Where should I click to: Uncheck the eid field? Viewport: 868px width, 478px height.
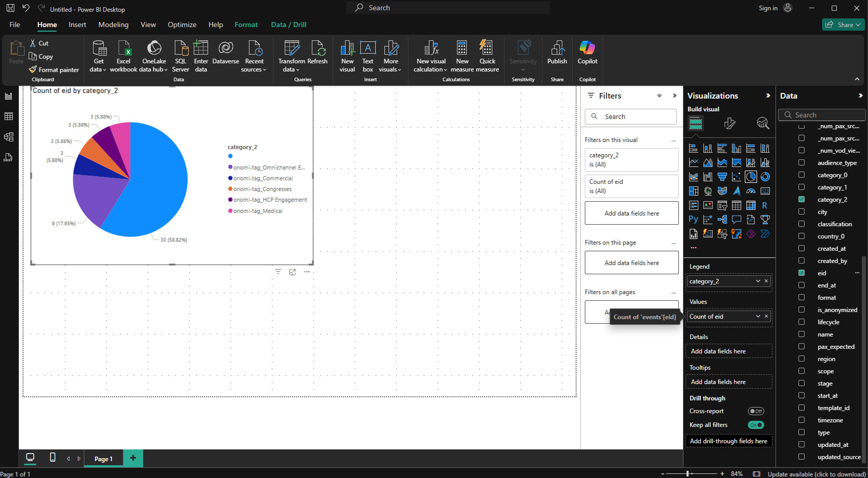(801, 273)
